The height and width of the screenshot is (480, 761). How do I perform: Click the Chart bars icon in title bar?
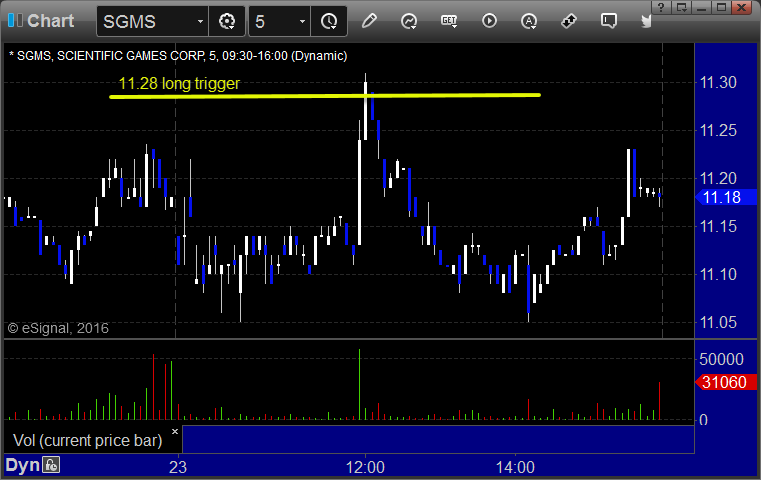[x=15, y=20]
